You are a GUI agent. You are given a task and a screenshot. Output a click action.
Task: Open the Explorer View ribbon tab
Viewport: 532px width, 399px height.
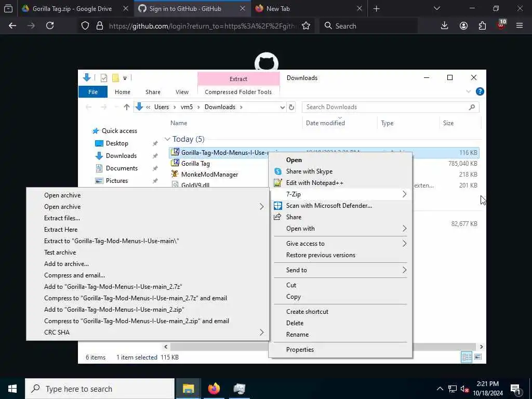182,92
